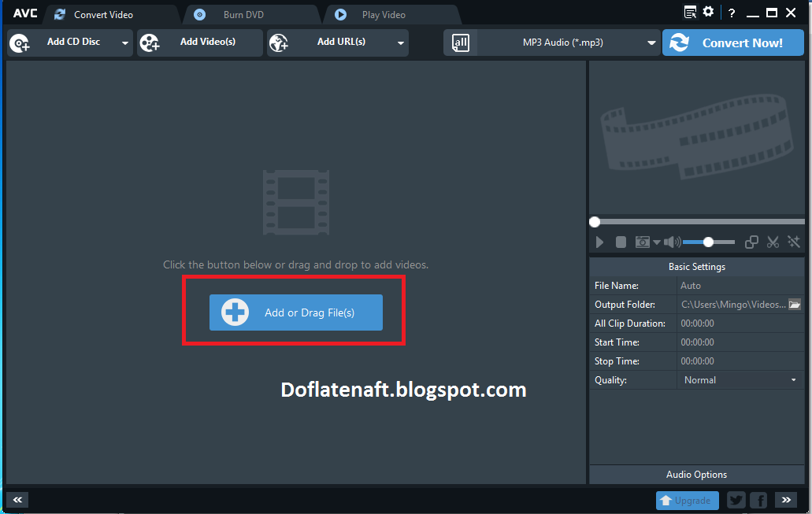The image size is (812, 514).
Task: Browse the output folder with folder icon
Action: coord(795,305)
